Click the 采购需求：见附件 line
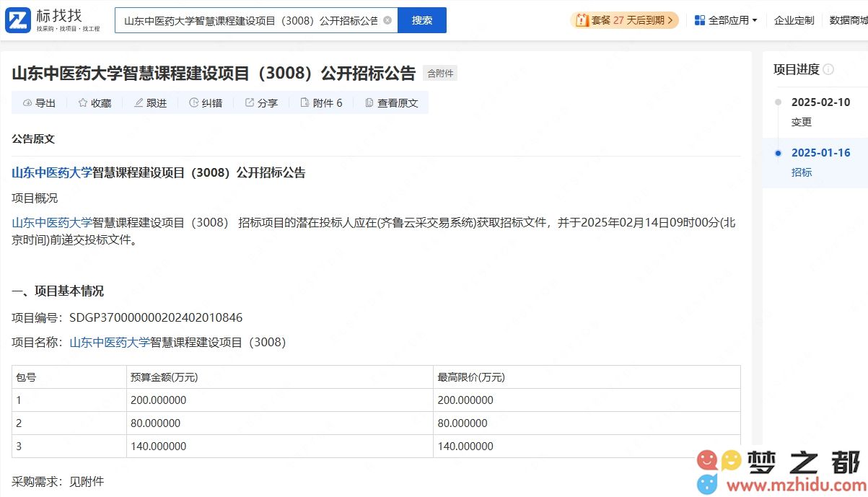 [58, 481]
